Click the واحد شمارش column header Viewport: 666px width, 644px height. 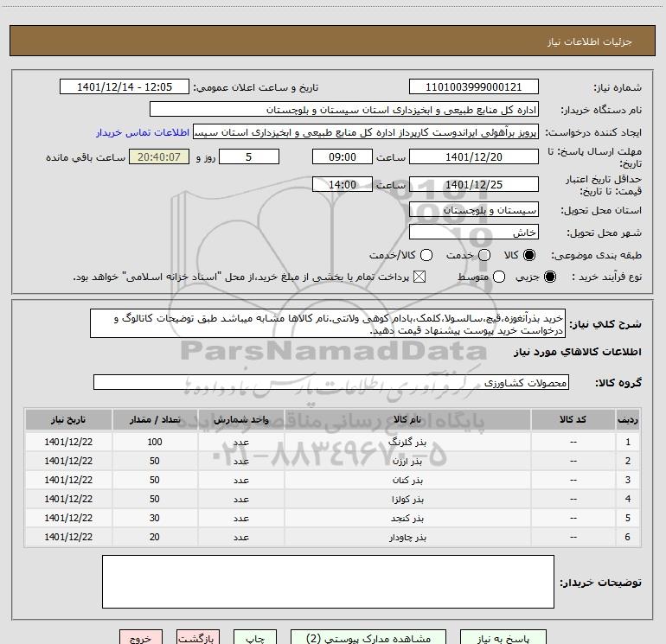point(240,420)
